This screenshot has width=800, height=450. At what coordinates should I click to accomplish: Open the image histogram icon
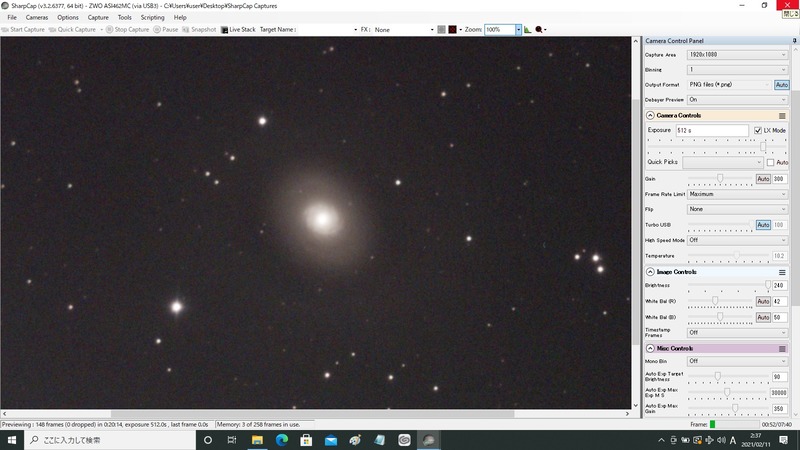click(528, 30)
